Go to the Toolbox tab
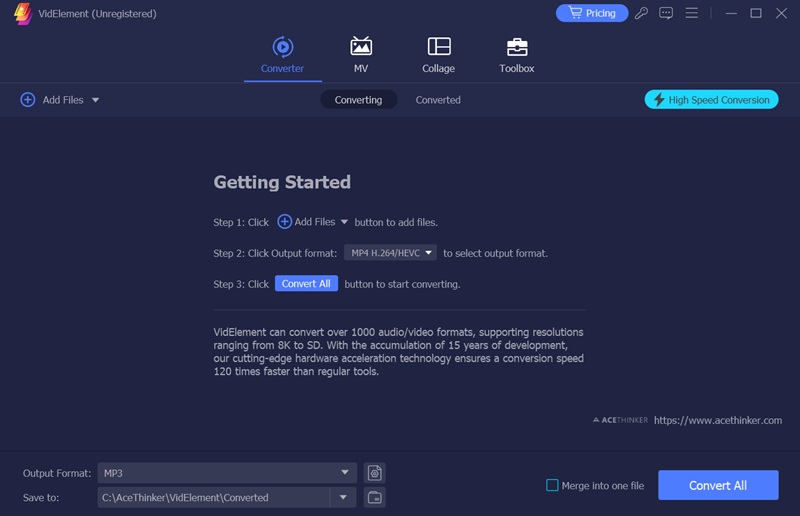The width and height of the screenshot is (800, 516). tap(516, 55)
